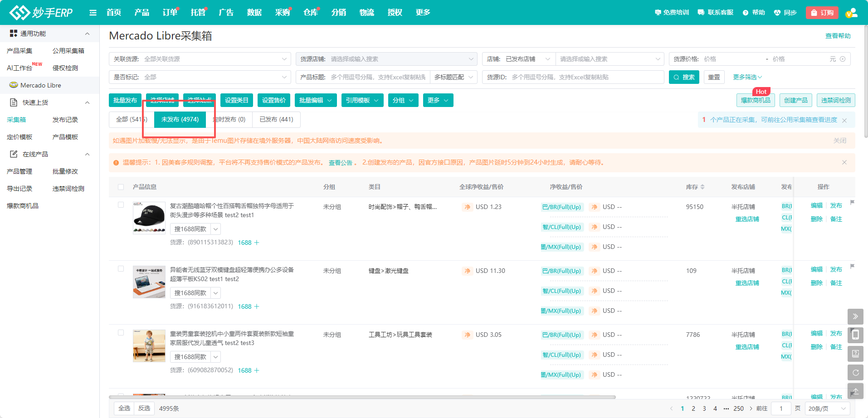The image size is (868, 418).
Task: Open the 20条/页 page size dropdown
Action: 827,408
